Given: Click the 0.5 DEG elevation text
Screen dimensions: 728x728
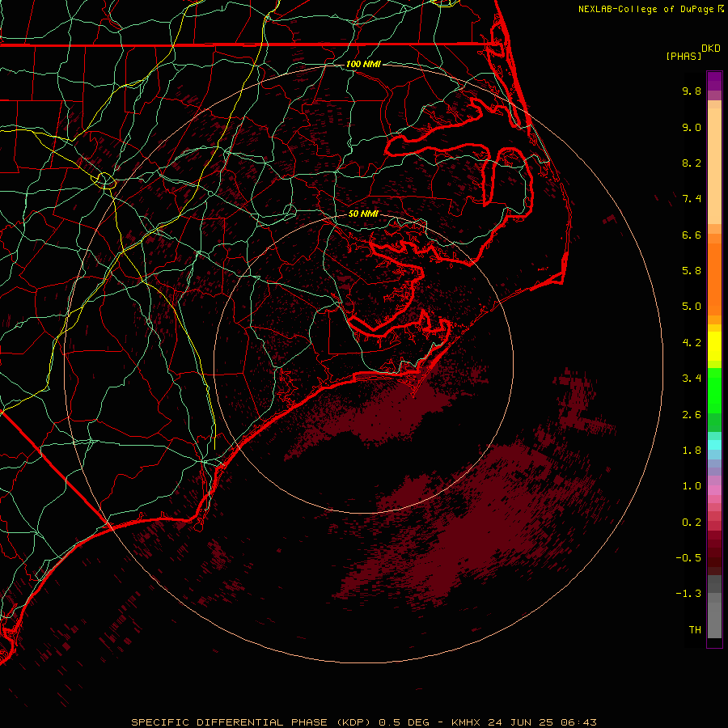Looking at the screenshot, I should click(403, 722).
